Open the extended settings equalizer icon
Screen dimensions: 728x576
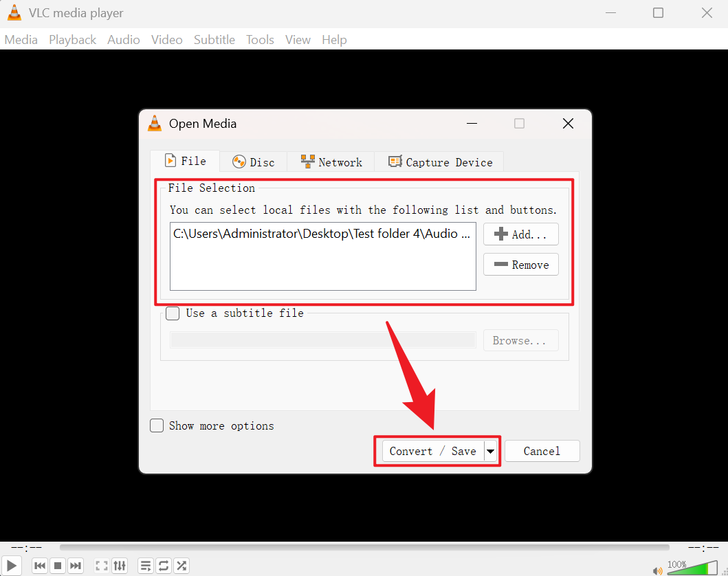point(120,566)
